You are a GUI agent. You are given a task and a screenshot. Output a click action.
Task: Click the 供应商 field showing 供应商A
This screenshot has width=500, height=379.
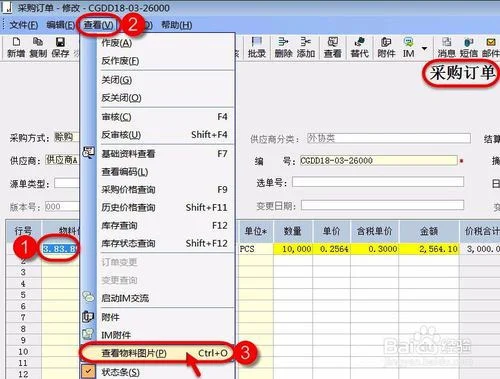click(62, 160)
